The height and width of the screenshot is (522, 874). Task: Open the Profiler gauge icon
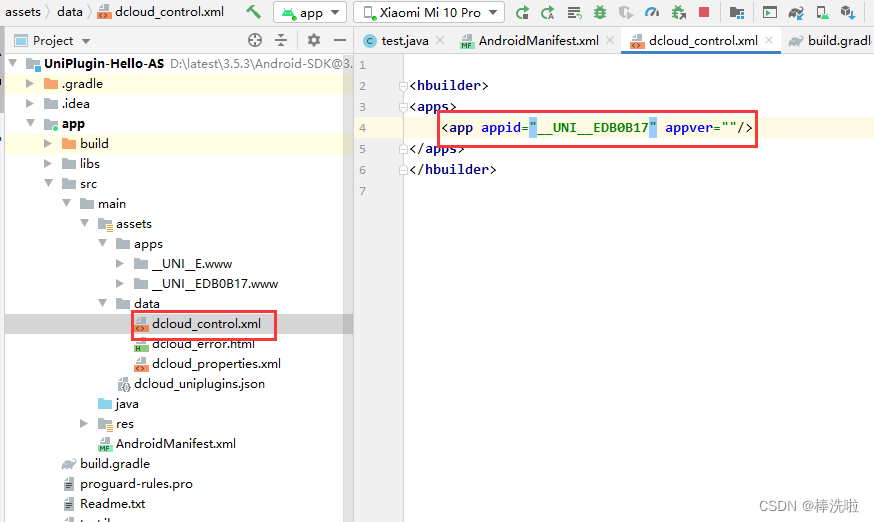pyautogui.click(x=652, y=12)
